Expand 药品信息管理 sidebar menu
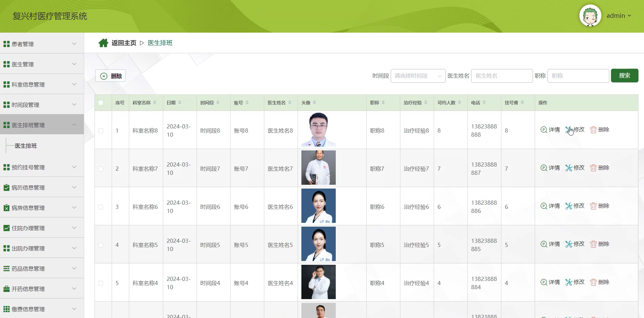 (42, 268)
